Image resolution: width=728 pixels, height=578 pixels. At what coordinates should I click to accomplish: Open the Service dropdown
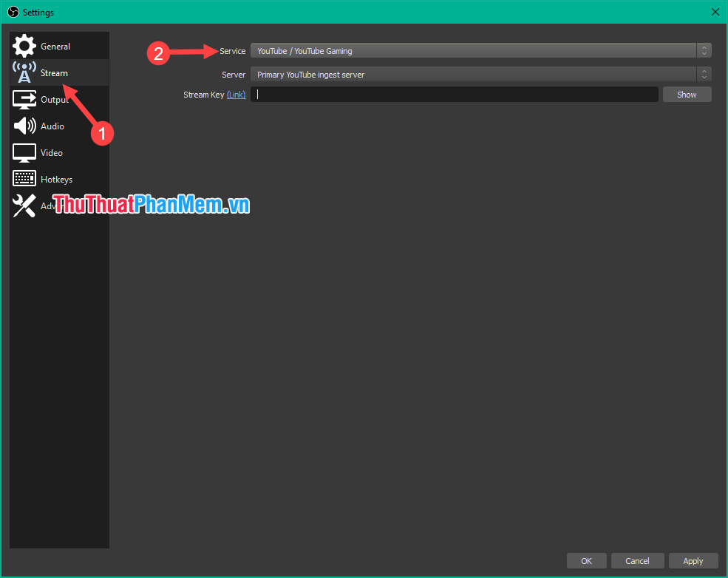tap(473, 50)
